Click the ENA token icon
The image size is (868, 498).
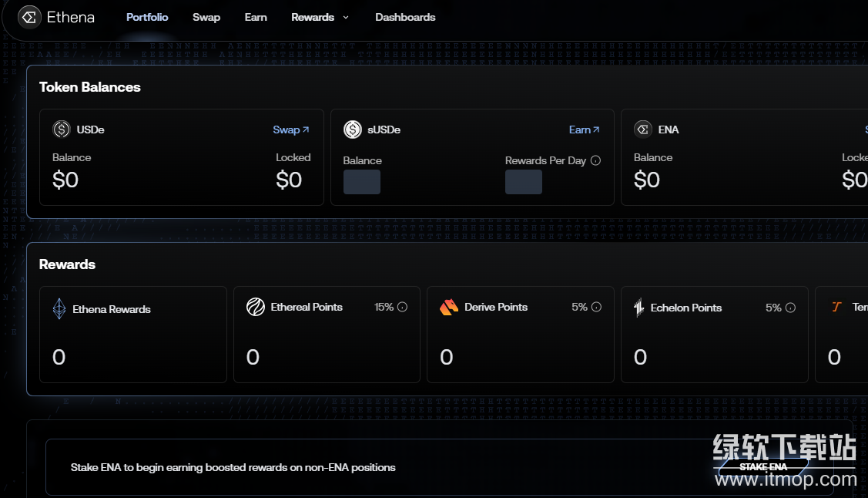tap(643, 130)
